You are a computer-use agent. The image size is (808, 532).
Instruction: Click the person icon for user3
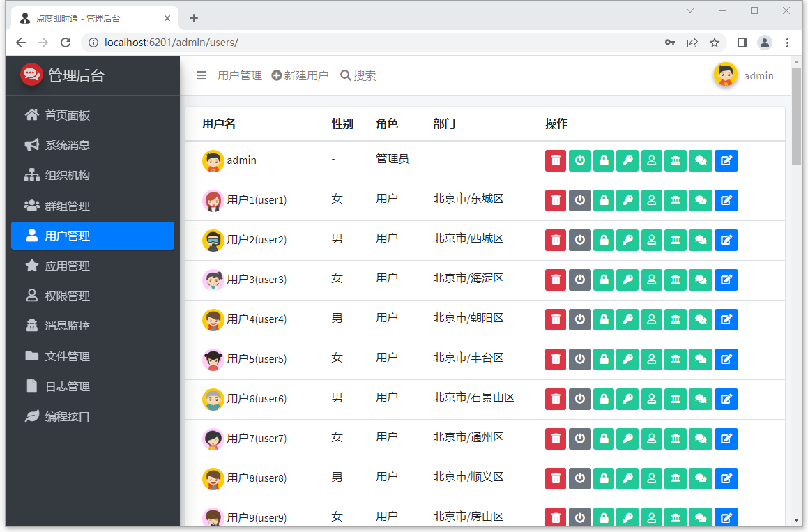651,280
